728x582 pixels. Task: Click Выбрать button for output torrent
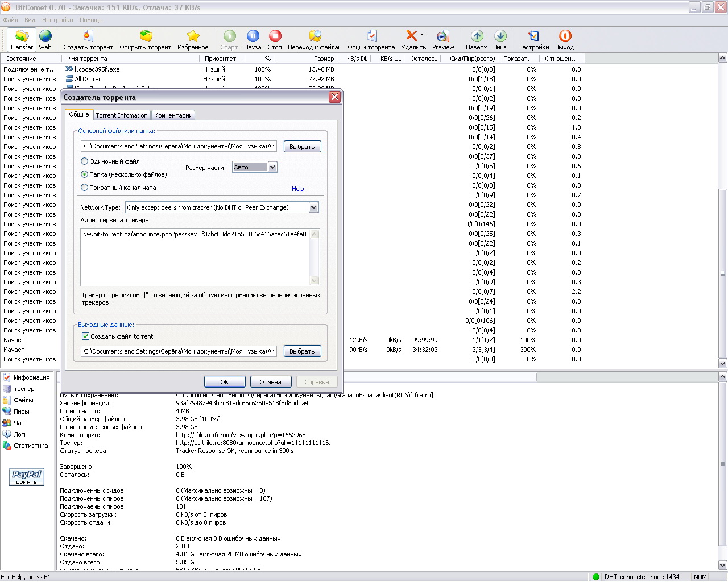click(302, 351)
